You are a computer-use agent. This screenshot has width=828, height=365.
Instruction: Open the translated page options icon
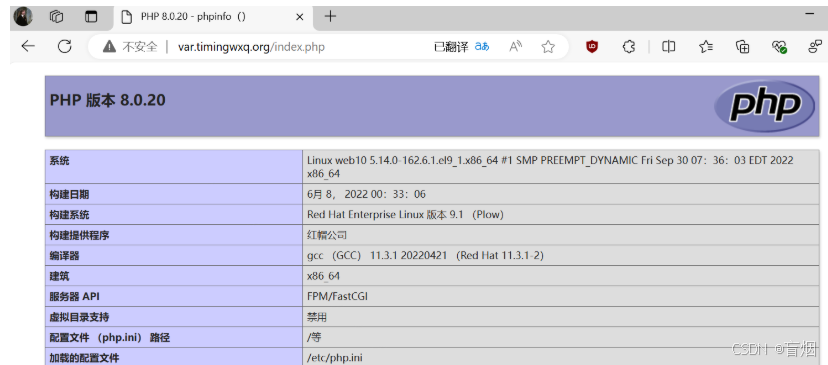(x=482, y=46)
